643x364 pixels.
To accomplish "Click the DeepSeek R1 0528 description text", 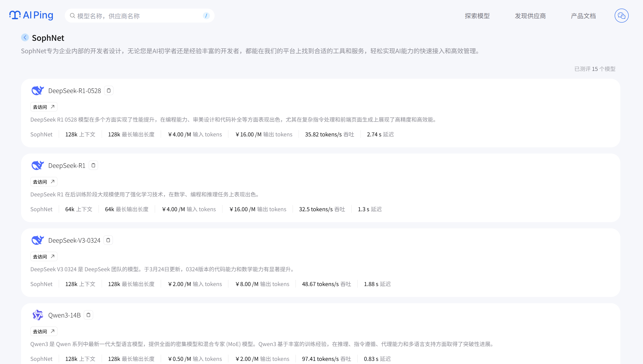I will point(234,120).
